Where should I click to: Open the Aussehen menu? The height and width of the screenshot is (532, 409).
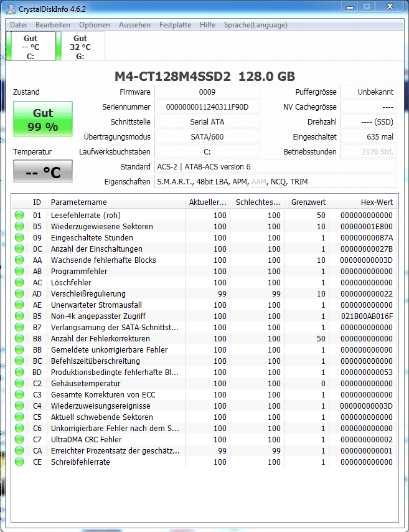click(x=134, y=25)
